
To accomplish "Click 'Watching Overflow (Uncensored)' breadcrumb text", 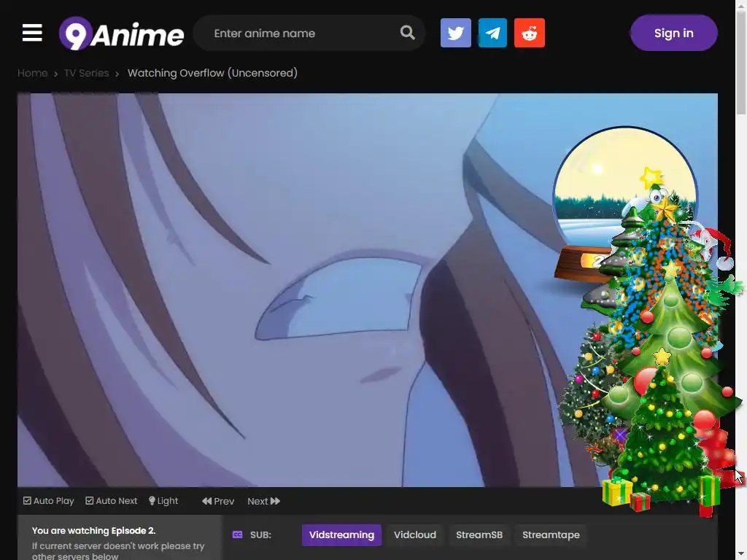I will (212, 73).
